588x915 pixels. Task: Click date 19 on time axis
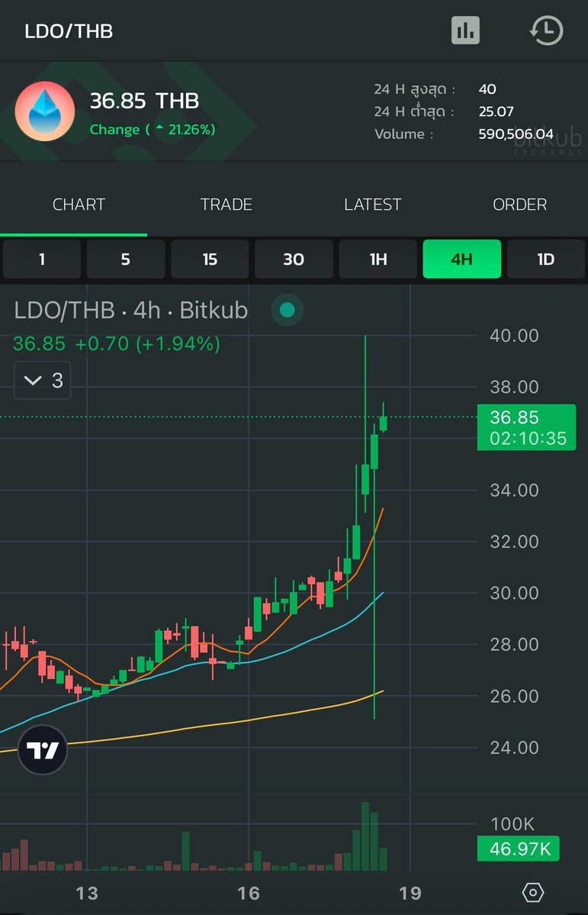410,894
